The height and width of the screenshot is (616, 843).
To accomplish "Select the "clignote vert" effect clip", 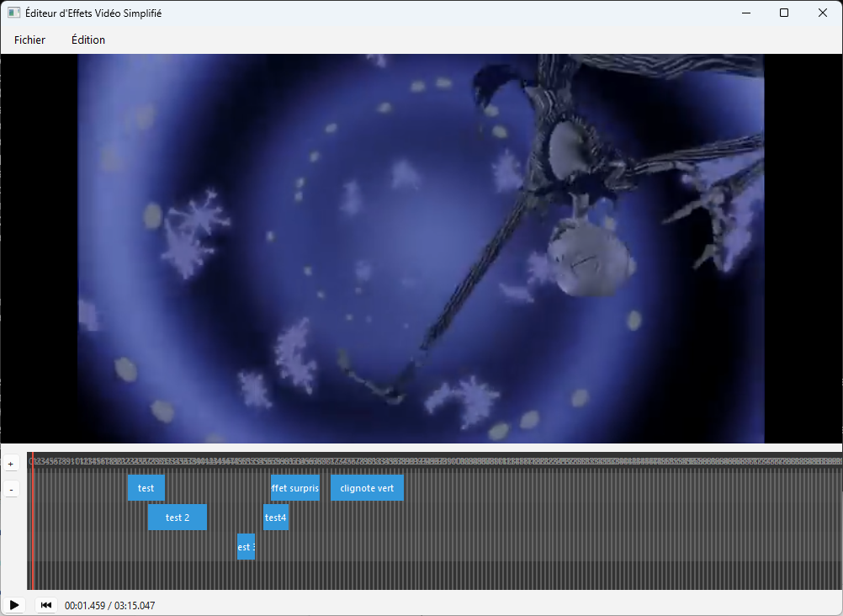I will coord(367,488).
